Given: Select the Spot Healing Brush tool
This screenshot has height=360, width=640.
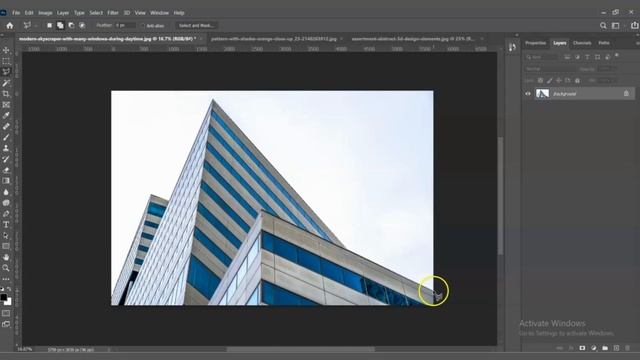Looking at the screenshot, I should click(6, 127).
